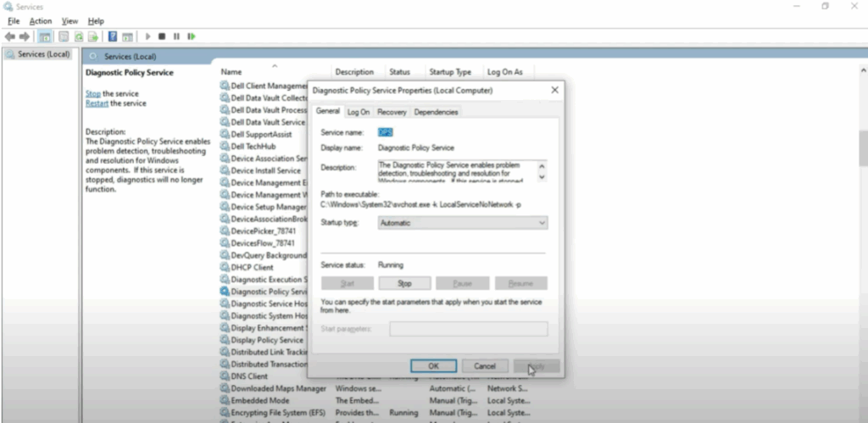Screen dimensions: 868x423
Task: Click the Path to executable text
Action: tap(420, 204)
